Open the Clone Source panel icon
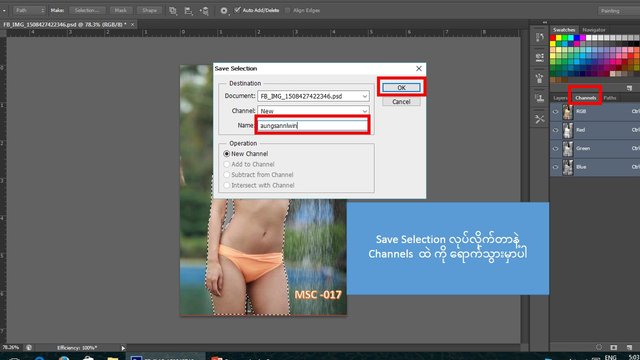This screenshot has height=360, width=640. 540,98
